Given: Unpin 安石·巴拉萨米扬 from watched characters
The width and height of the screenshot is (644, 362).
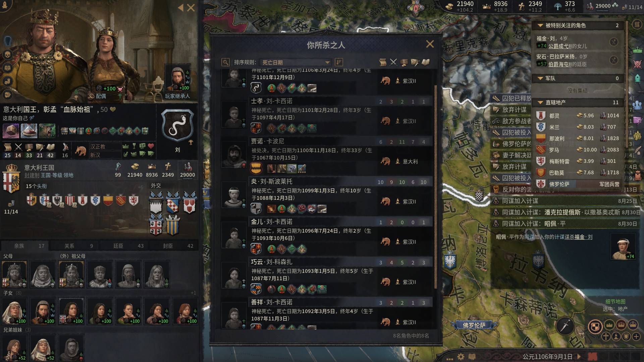Looking at the screenshot, I should 613,60.
